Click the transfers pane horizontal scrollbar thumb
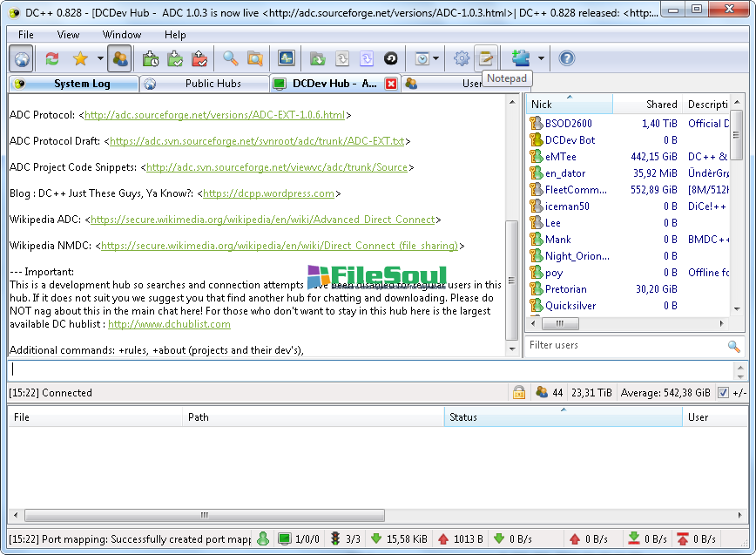This screenshot has height=555, width=756. pos(205,515)
